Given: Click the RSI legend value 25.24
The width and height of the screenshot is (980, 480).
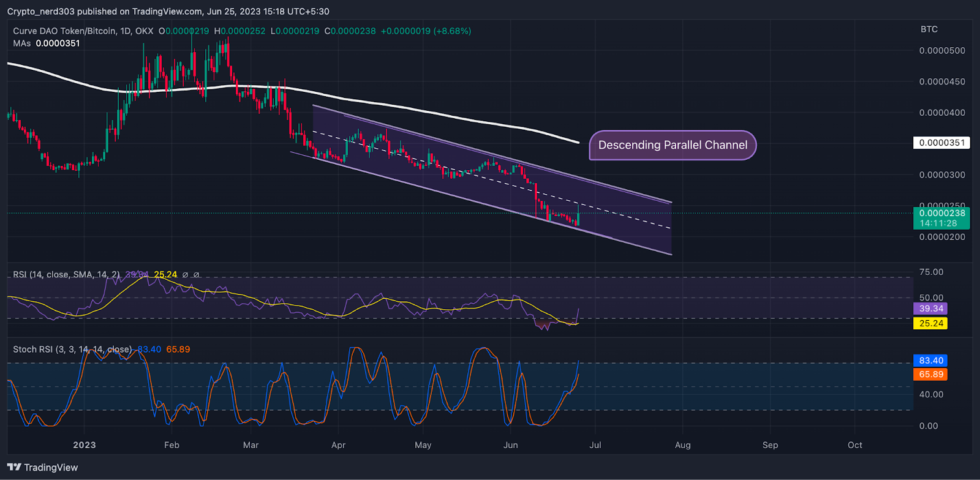Looking at the screenshot, I should coord(165,274).
